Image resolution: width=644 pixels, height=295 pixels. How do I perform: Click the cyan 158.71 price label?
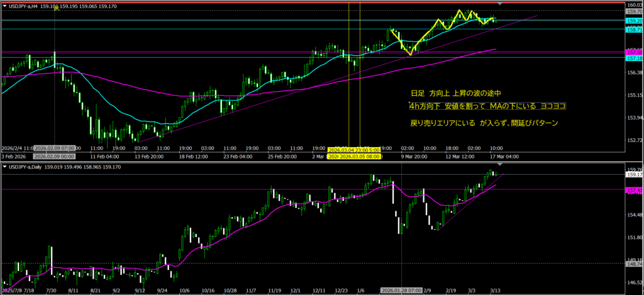pyautogui.click(x=634, y=30)
